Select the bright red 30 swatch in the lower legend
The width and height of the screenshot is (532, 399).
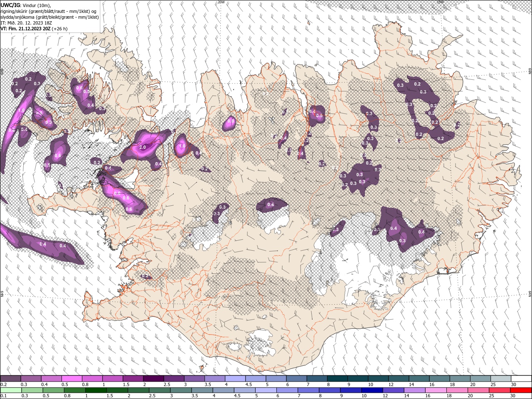point(521,390)
